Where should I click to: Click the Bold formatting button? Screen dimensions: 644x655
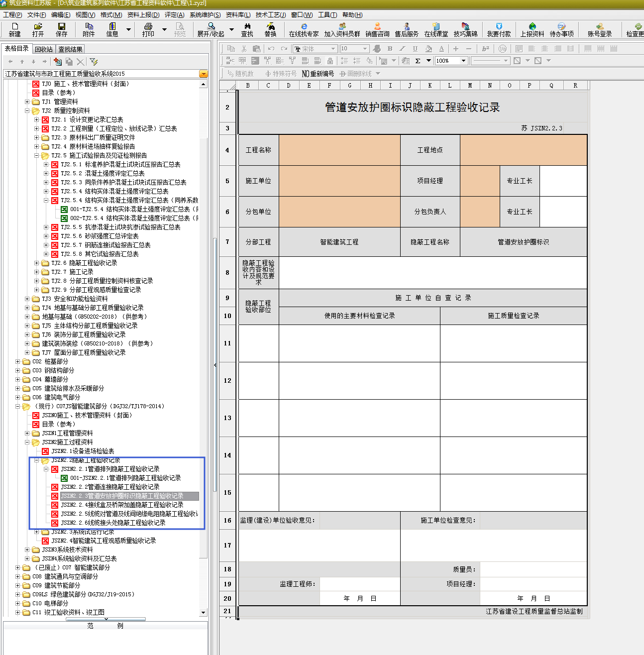(x=390, y=48)
